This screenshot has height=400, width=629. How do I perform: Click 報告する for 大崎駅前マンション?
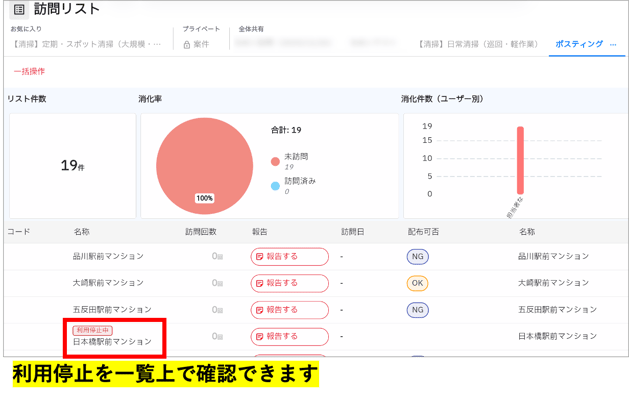coord(290,283)
